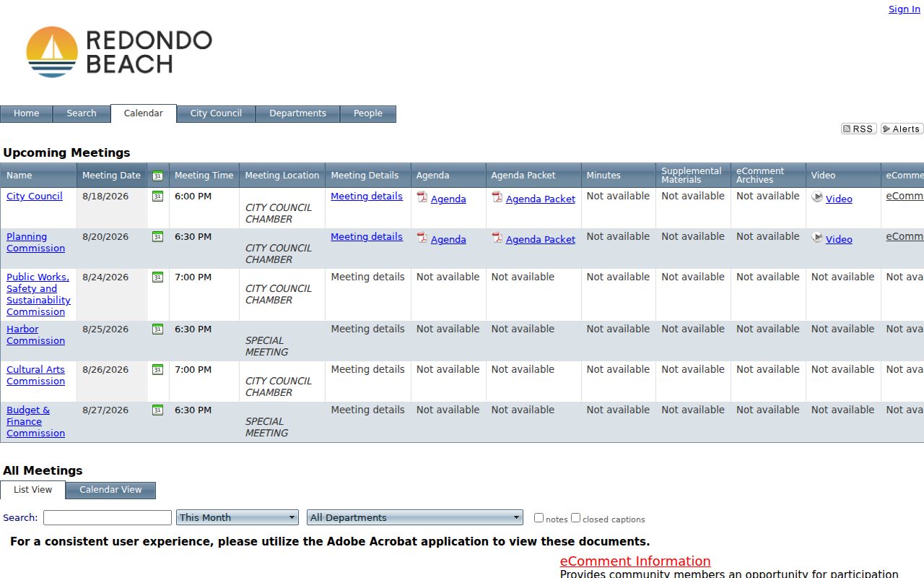The image size is (924, 578).
Task: Open the This Month date dropdown
Action: point(237,517)
